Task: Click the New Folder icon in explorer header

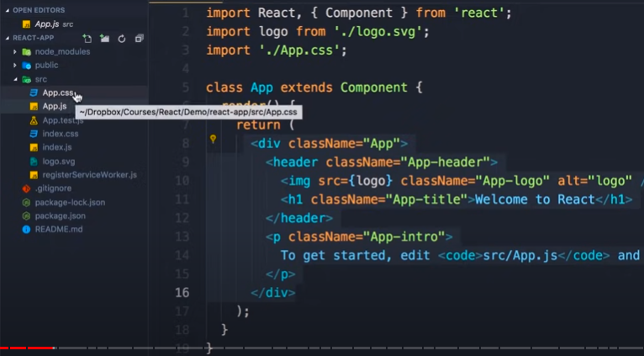Action: tap(105, 38)
